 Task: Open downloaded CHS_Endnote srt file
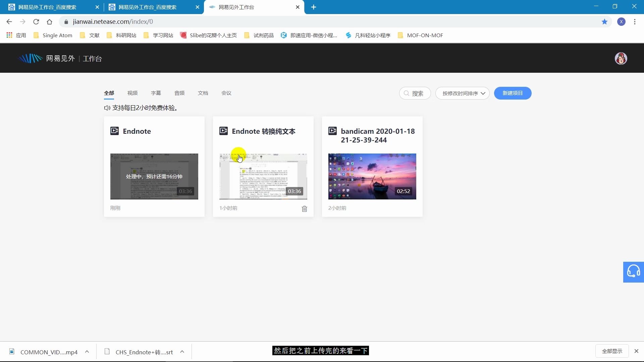[x=139, y=352]
